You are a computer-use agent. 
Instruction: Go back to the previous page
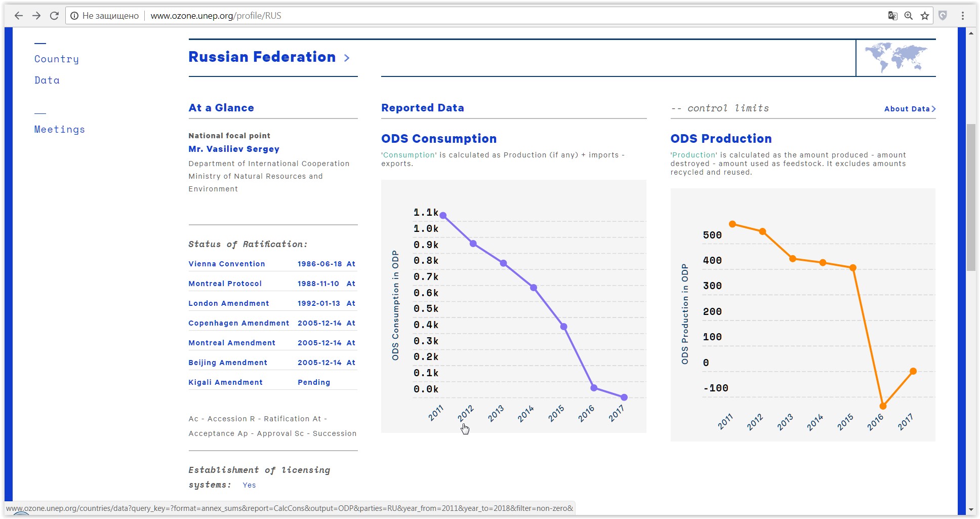(x=19, y=16)
